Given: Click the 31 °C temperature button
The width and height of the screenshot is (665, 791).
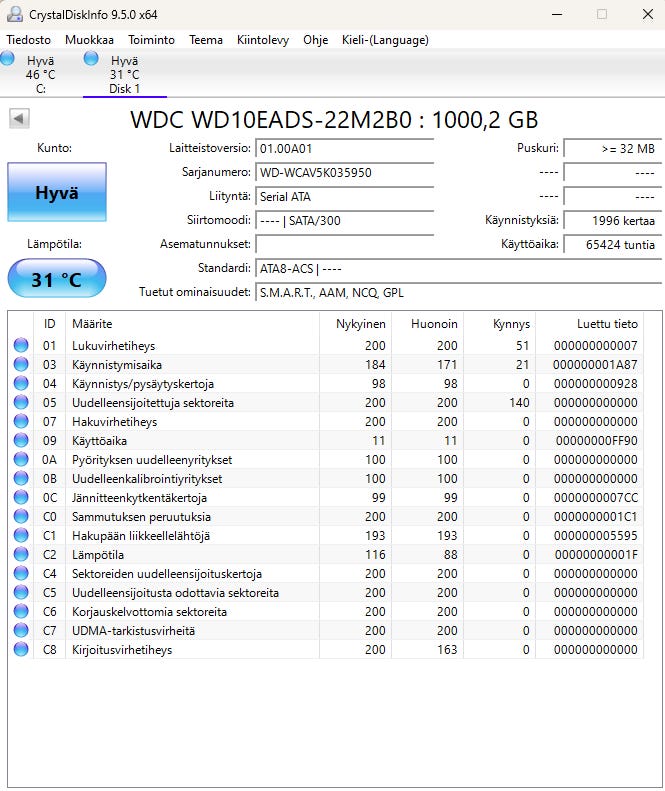Looking at the screenshot, I should [x=57, y=278].
